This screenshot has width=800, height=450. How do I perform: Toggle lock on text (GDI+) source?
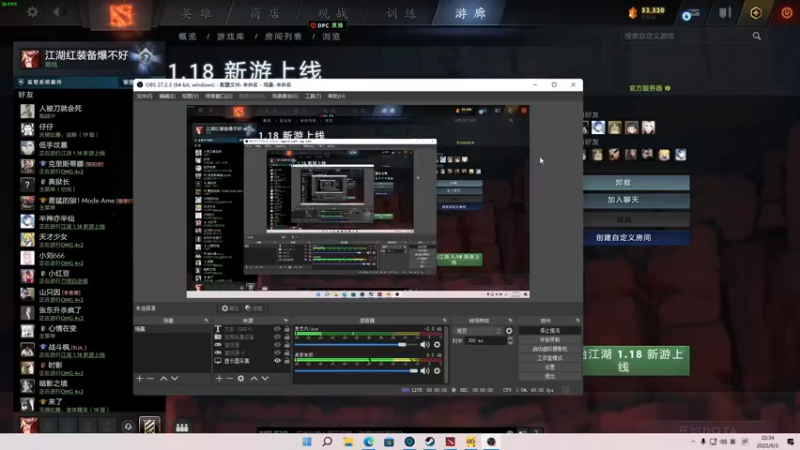pyautogui.click(x=287, y=329)
